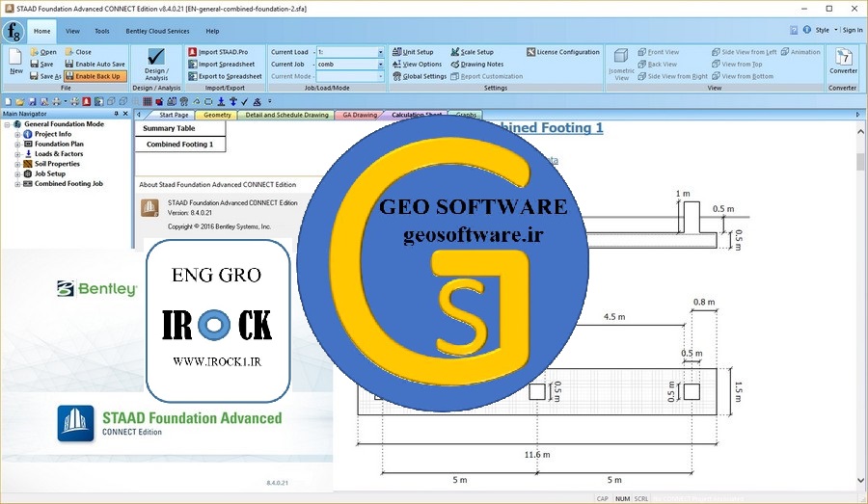Viewport: 868px width, 504px height.
Task: Create a new file with New icon
Action: click(x=16, y=61)
